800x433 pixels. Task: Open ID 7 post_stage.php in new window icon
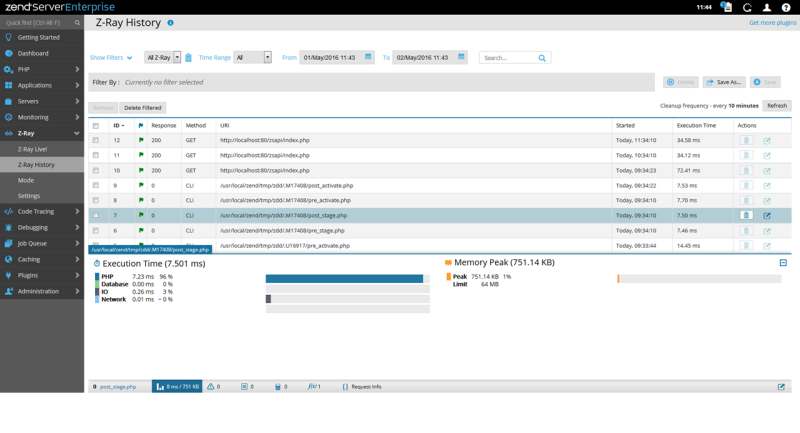767,216
